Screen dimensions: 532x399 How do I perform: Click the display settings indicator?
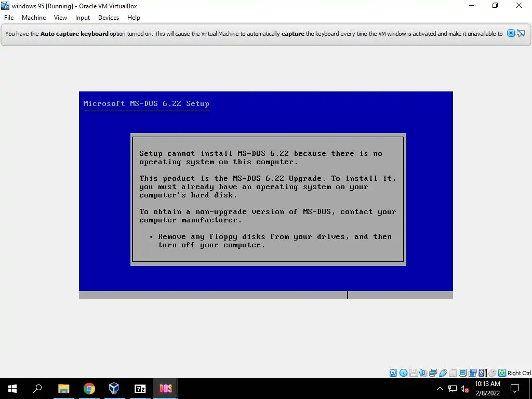(x=462, y=373)
